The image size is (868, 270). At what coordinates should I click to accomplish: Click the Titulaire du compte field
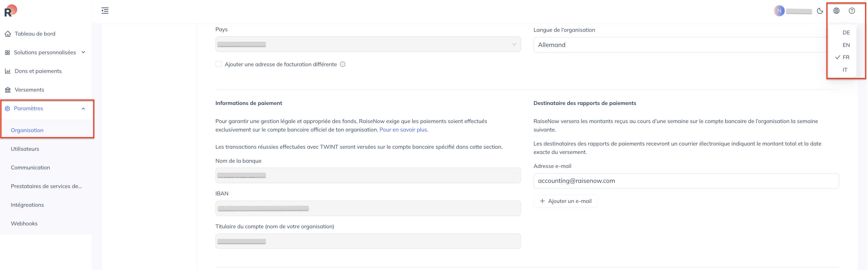click(368, 241)
